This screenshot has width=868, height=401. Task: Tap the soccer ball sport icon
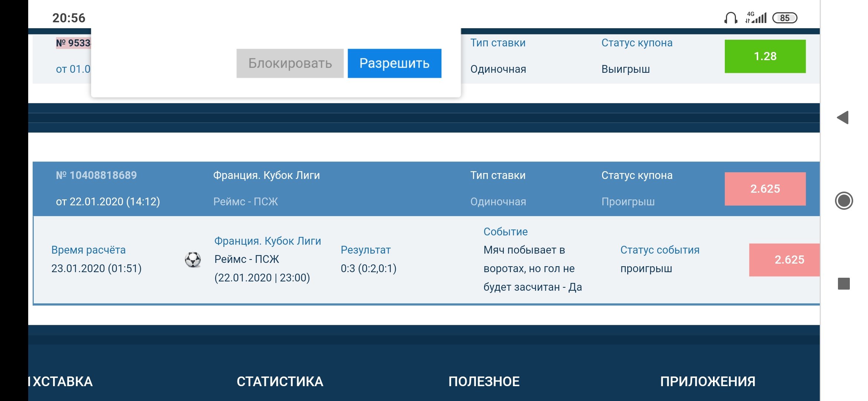tap(193, 260)
